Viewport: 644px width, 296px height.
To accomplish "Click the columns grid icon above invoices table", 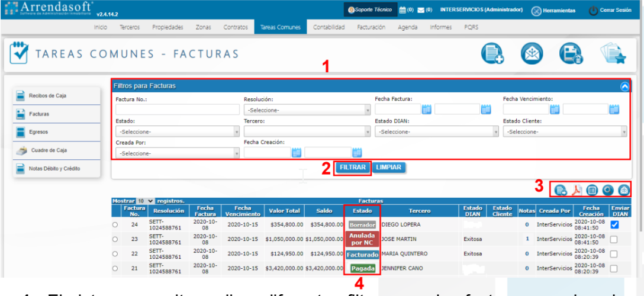I will pos(592,189).
